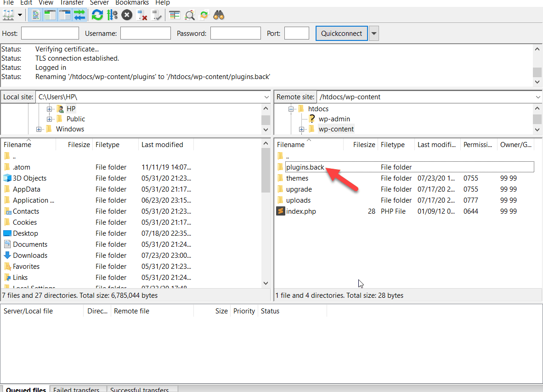Toggle transfer queue display icon
543x392 pixels.
pos(79,15)
